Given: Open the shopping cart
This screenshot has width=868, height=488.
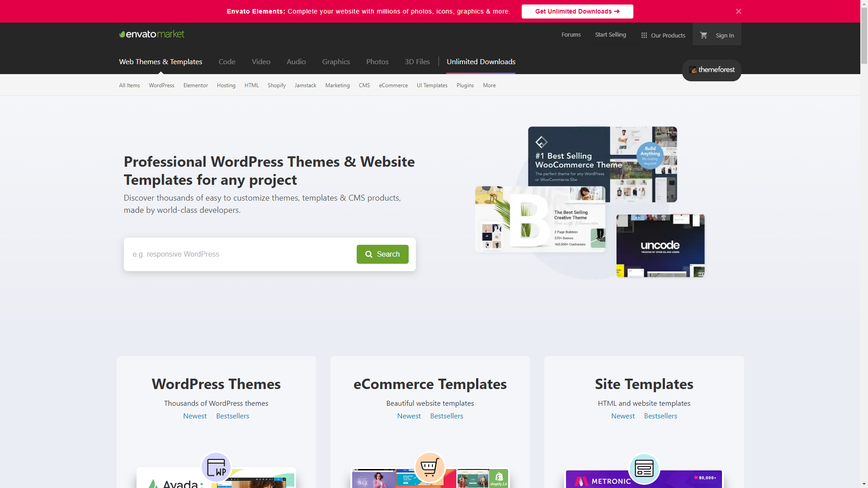Looking at the screenshot, I should tap(703, 35).
